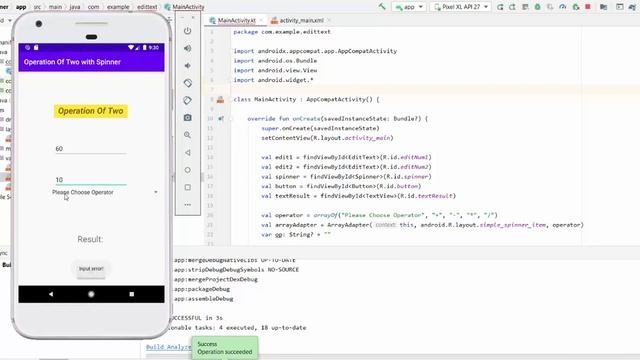Image resolution: width=640 pixels, height=360 pixels.
Task: Switch to the activity_main.xml tab
Action: pyautogui.click(x=301, y=20)
